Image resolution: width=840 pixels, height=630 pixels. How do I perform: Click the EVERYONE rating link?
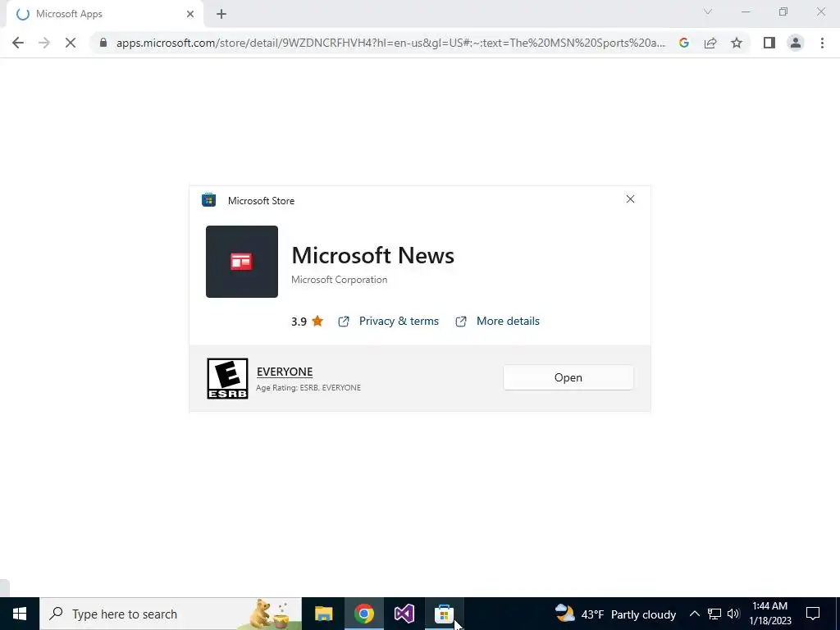[285, 372]
